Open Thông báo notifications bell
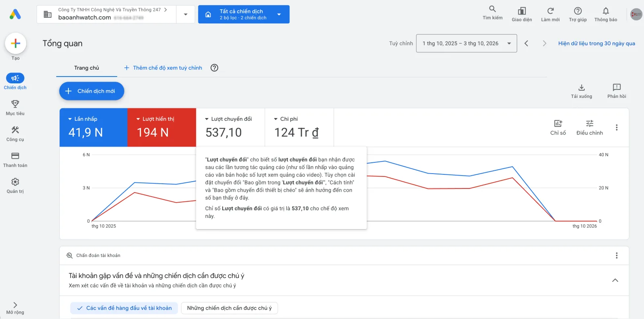The image size is (644, 319). 606,14
